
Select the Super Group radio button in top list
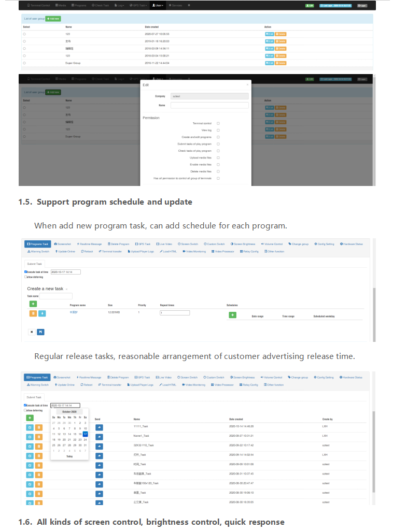coord(24,63)
